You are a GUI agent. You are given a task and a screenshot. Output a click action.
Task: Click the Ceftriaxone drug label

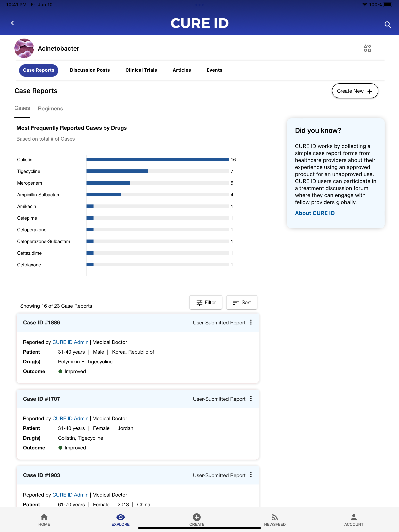29,265
